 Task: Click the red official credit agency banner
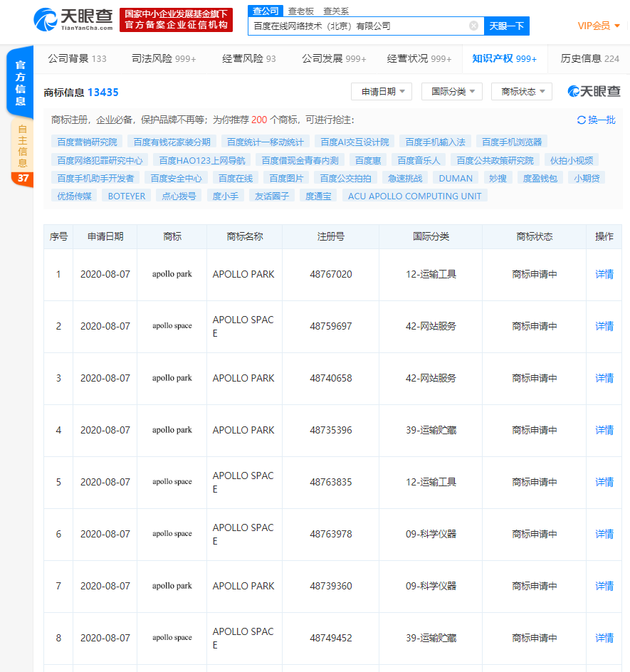[x=176, y=20]
